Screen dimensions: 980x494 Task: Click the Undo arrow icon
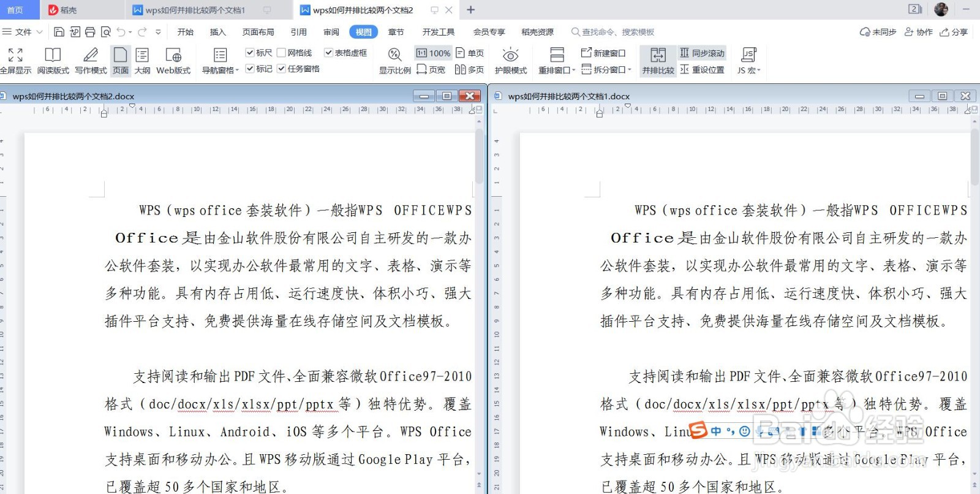[121, 32]
